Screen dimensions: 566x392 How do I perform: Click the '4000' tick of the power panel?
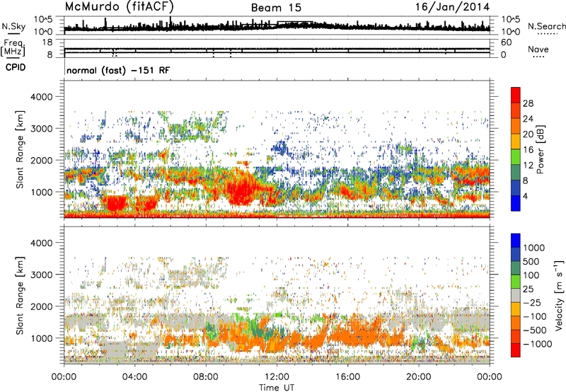click(x=41, y=97)
